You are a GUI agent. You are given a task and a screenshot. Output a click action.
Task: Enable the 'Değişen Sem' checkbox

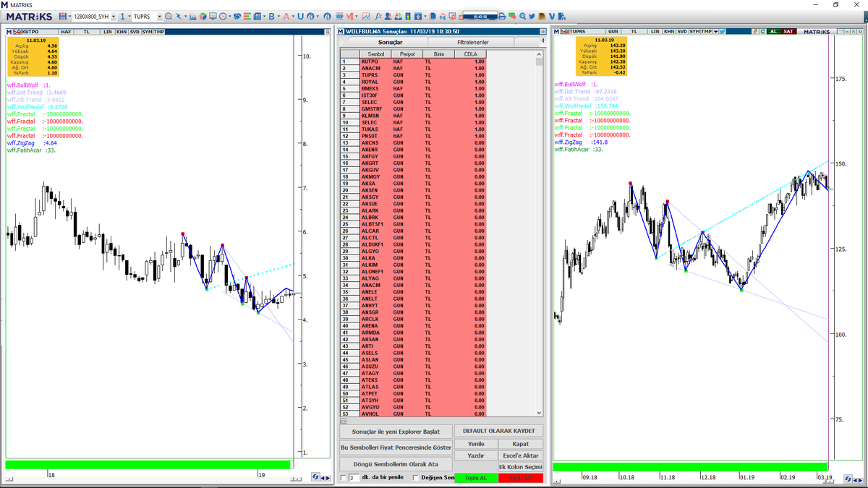416,478
